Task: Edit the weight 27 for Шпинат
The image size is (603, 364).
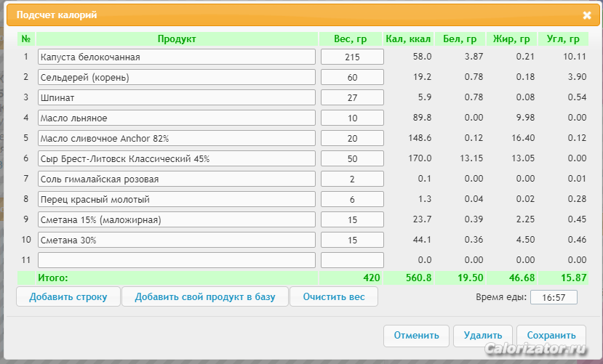Action: click(352, 97)
